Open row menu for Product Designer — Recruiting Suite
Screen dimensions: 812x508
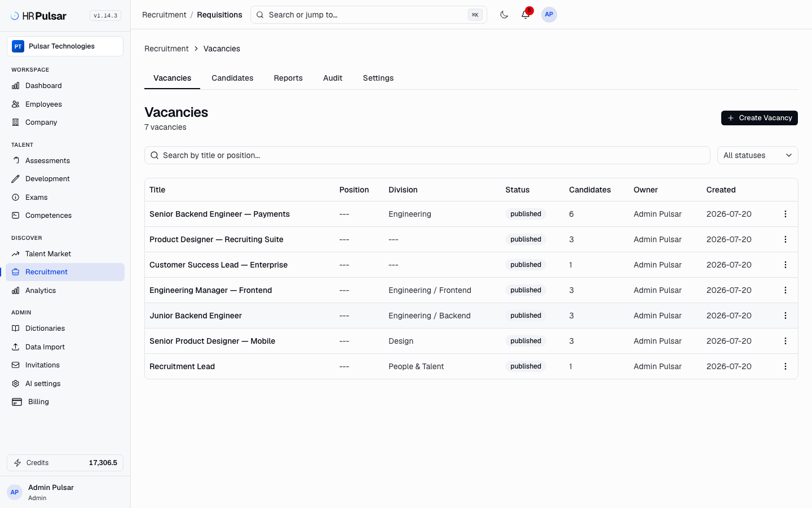point(785,239)
